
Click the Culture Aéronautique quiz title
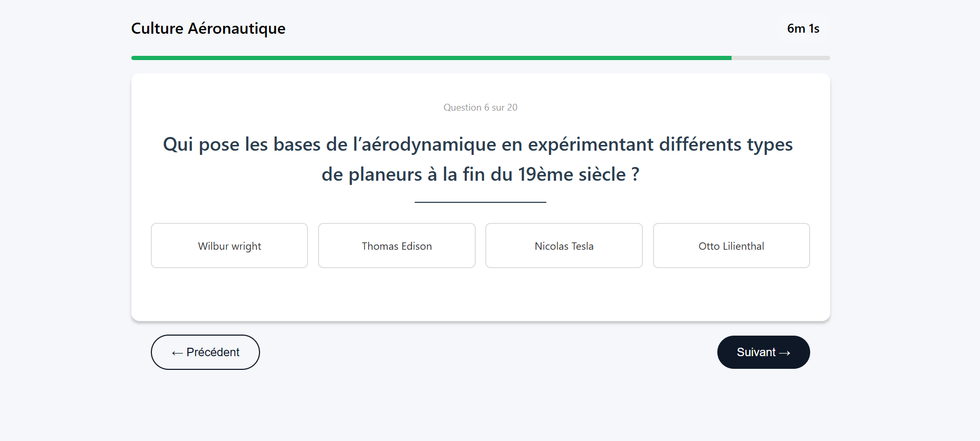click(x=208, y=28)
